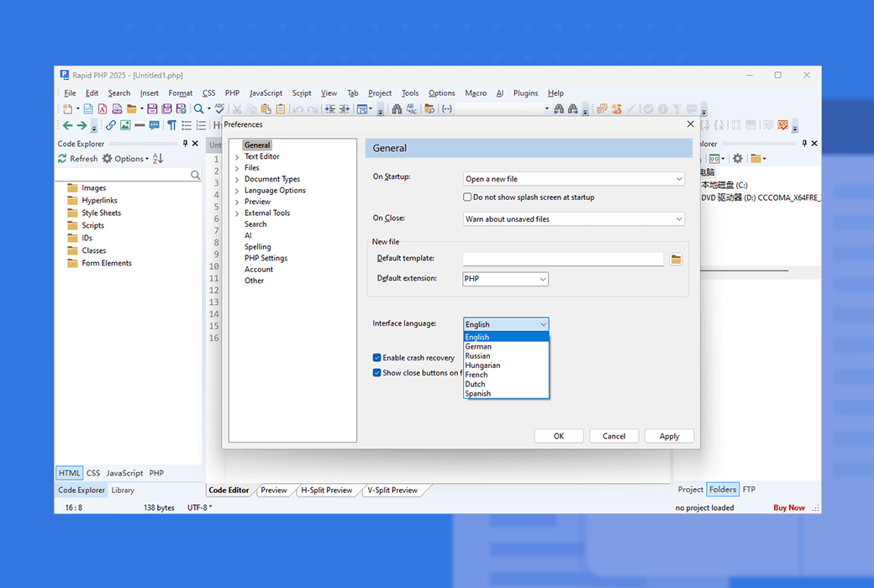Click the paragraph pilcrow formatting icon

tap(171, 125)
